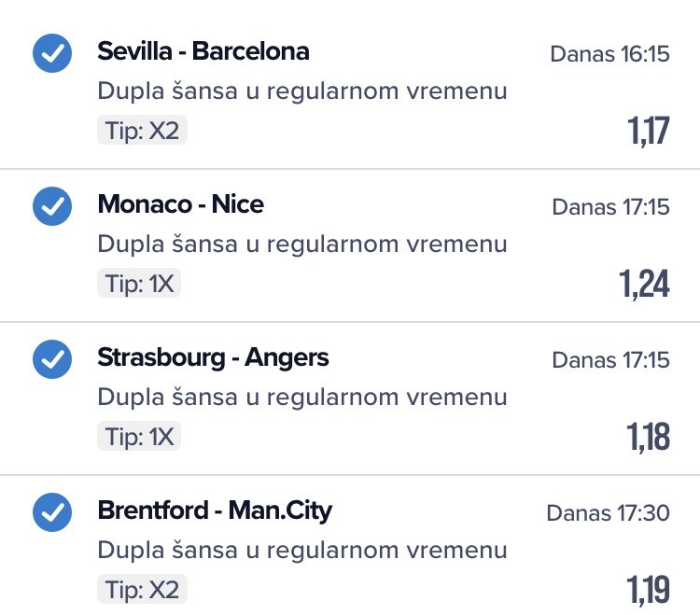
Task: Click the Tip: 1X badge for Monaco - Nice
Action: pyautogui.click(x=139, y=284)
